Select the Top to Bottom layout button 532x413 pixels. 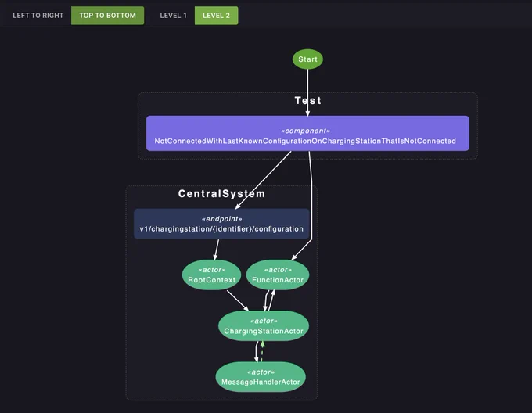pos(107,16)
